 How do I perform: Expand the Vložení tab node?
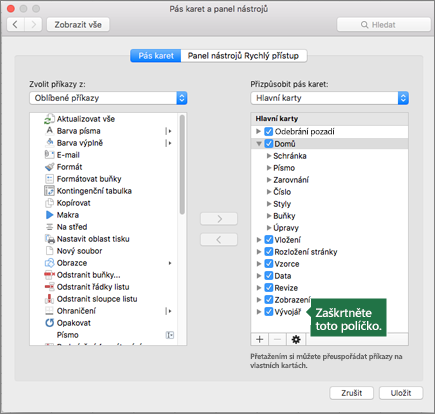[x=259, y=240]
